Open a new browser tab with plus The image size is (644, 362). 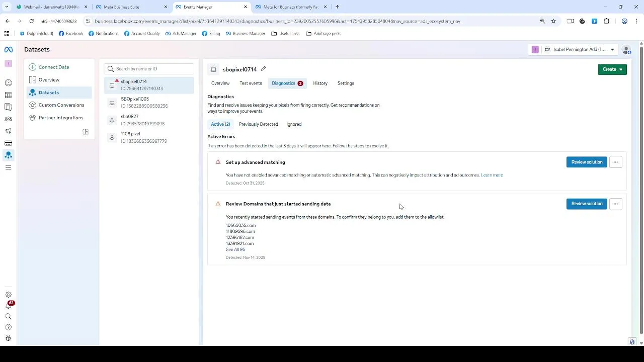[337, 7]
